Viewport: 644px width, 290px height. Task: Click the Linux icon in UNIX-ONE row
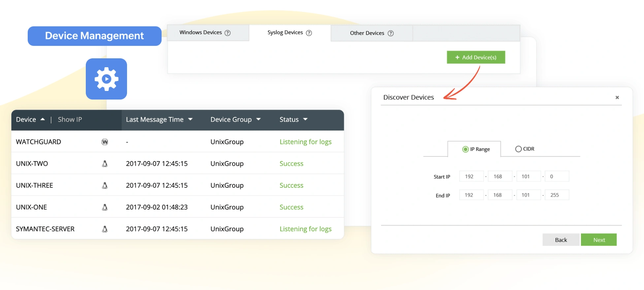click(x=105, y=207)
